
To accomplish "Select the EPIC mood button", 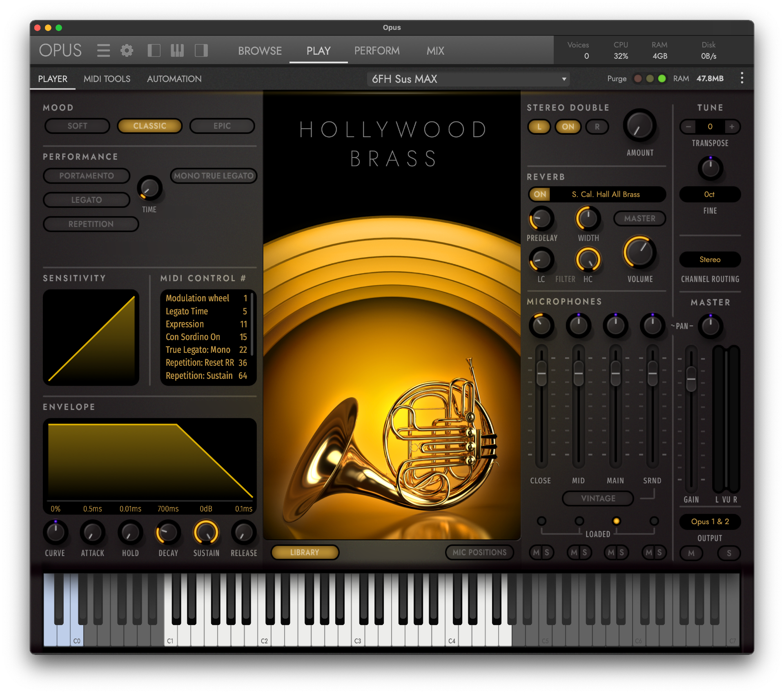I will coord(222,126).
